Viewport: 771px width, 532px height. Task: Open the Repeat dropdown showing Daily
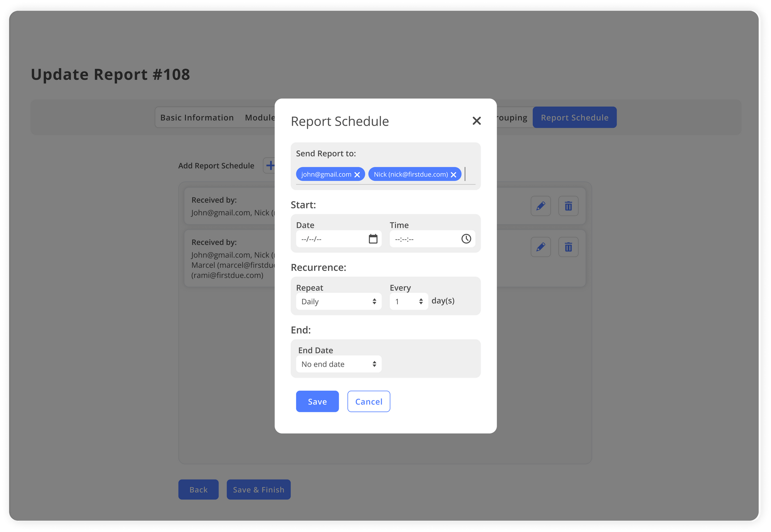pyautogui.click(x=338, y=301)
